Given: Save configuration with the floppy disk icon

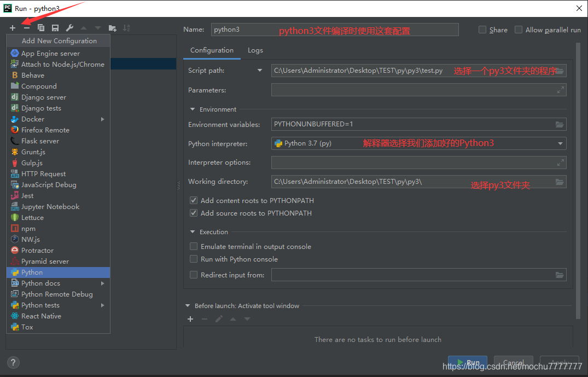Looking at the screenshot, I should [x=55, y=28].
